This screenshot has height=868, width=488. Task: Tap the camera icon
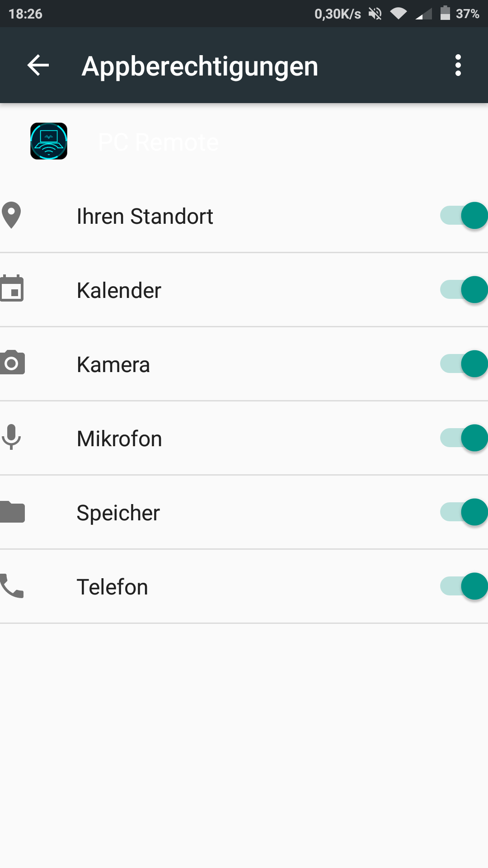12,363
